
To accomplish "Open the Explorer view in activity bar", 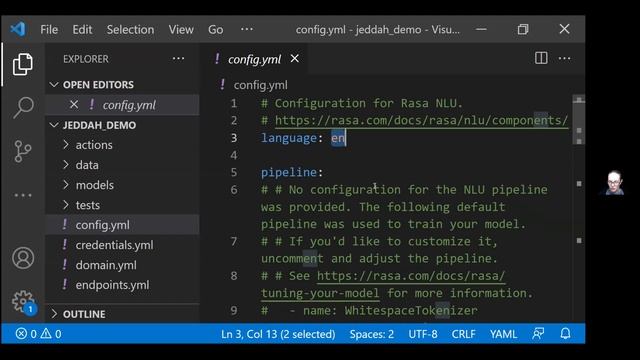I will coord(22,64).
